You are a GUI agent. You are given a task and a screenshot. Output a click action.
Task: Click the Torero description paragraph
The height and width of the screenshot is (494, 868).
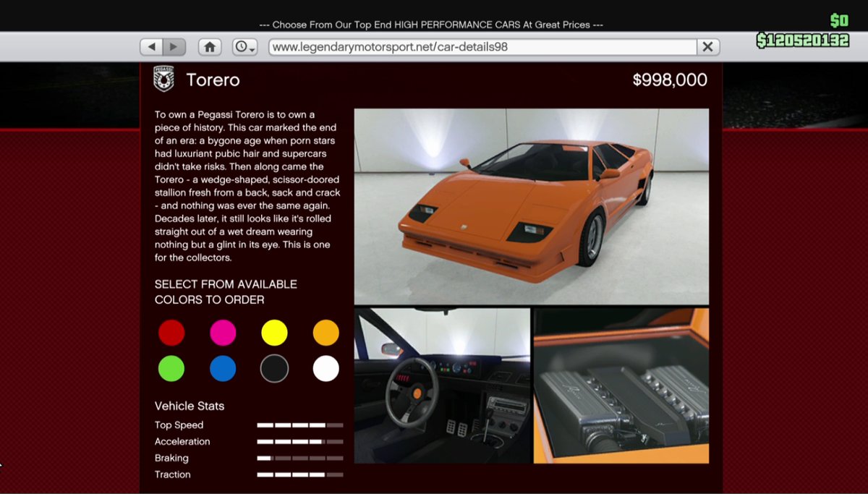(x=247, y=186)
